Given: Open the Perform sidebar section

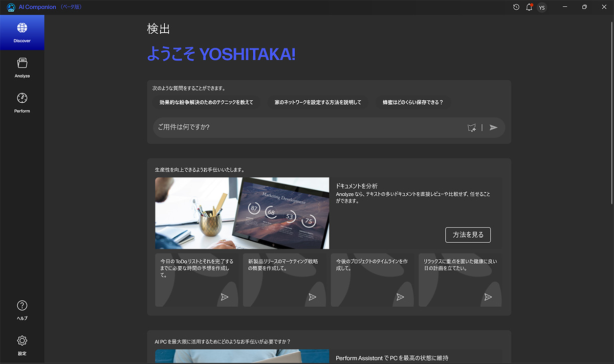Looking at the screenshot, I should 22,102.
